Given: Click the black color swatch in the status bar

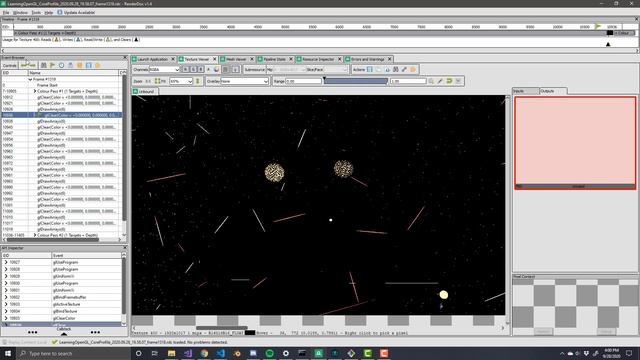Looking at the screenshot, I should [x=250, y=333].
